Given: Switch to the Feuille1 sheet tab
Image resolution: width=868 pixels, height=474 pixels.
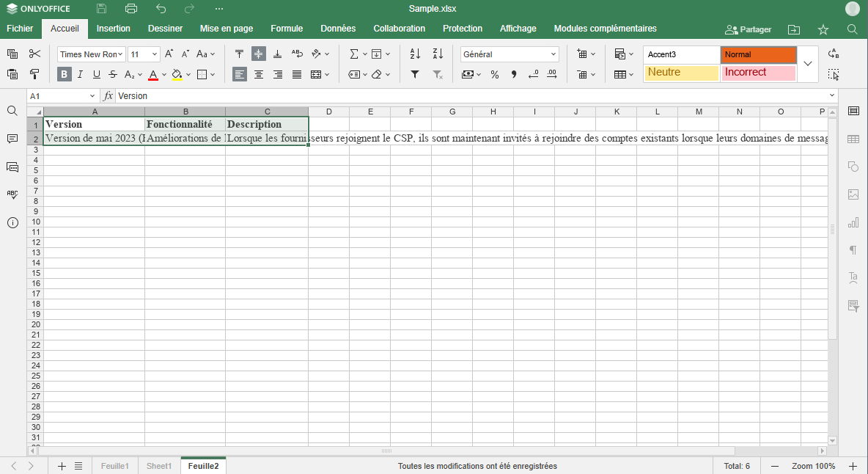Looking at the screenshot, I should pos(114,465).
